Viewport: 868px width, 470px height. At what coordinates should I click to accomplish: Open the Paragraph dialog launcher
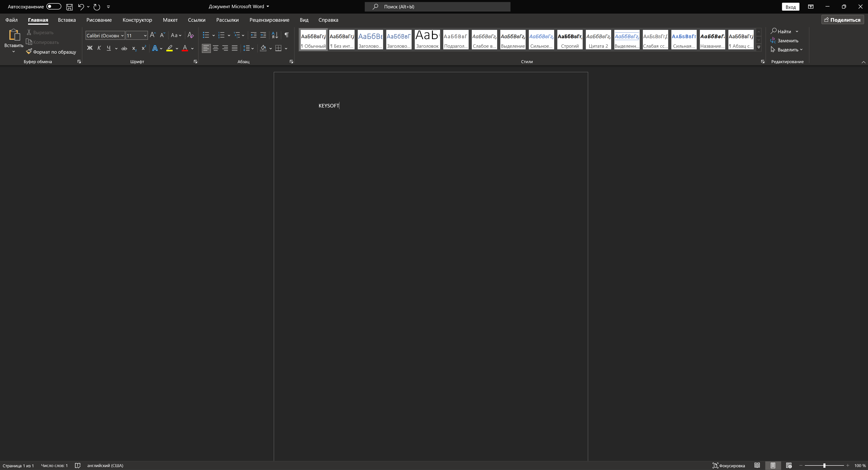(x=291, y=62)
